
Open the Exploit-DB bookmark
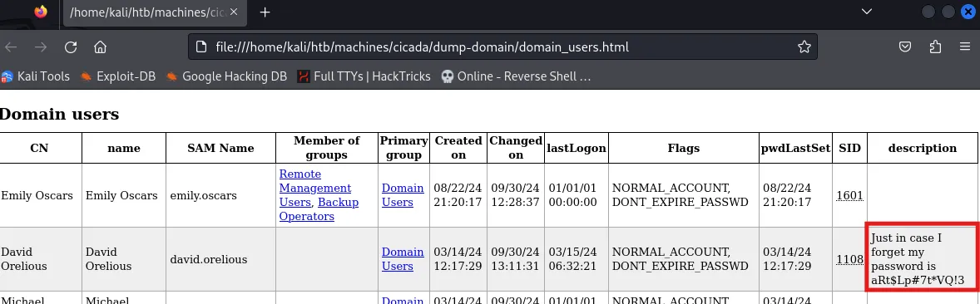click(x=118, y=76)
